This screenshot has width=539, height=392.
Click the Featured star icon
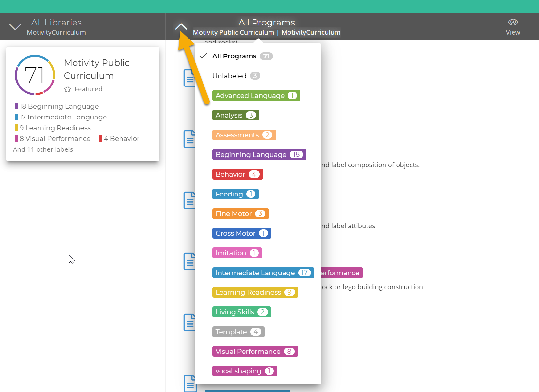click(x=68, y=89)
